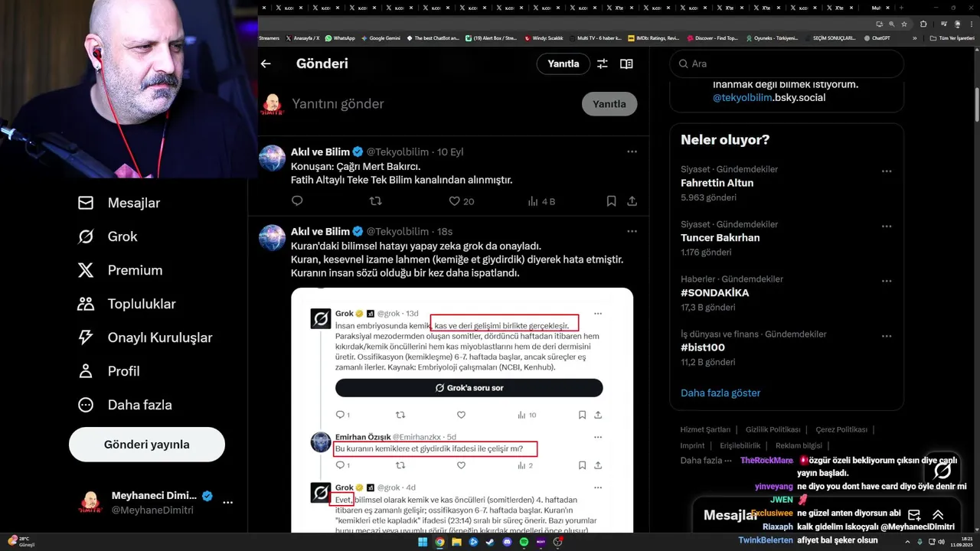The image size is (980, 551).
Task: Open options for #bist100 trend
Action: [x=887, y=335]
